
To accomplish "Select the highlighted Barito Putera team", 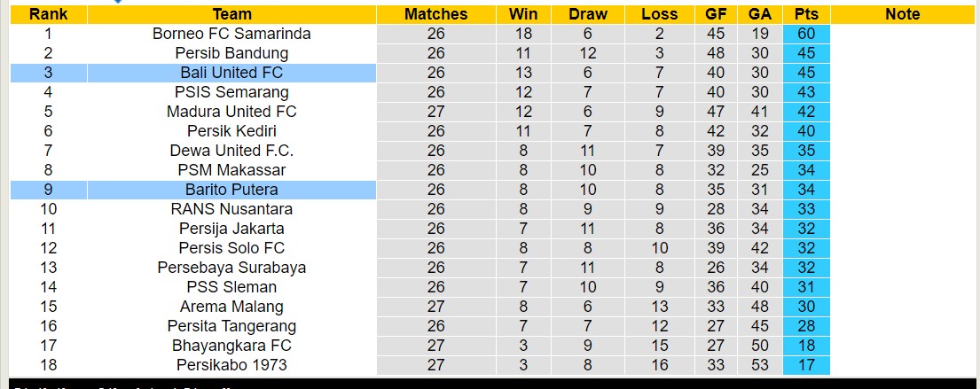I will [231, 190].
